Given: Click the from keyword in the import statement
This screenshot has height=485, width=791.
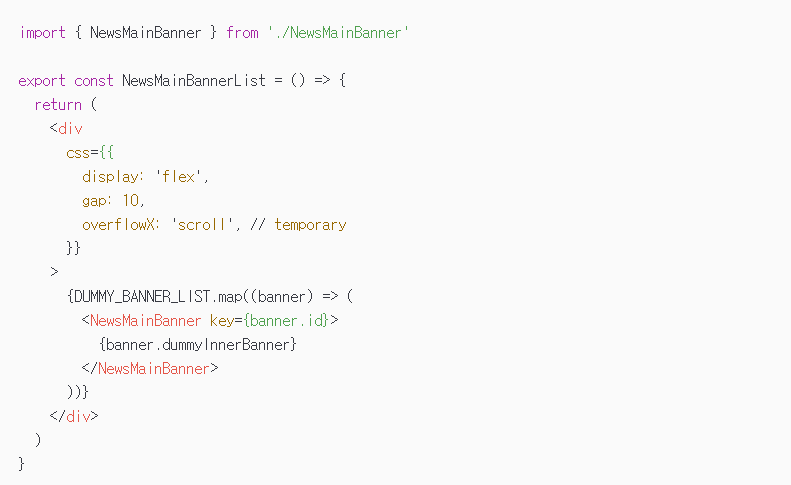Looking at the screenshot, I should (242, 33).
